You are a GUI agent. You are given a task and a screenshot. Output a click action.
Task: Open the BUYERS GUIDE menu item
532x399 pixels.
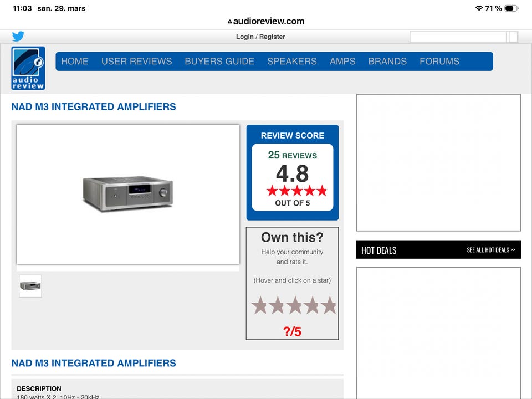click(219, 62)
